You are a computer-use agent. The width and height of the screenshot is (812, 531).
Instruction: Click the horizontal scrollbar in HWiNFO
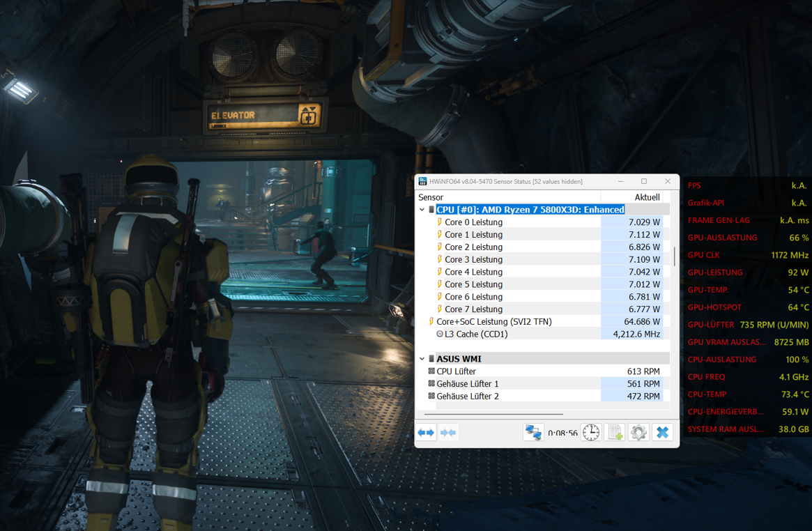tap(493, 414)
